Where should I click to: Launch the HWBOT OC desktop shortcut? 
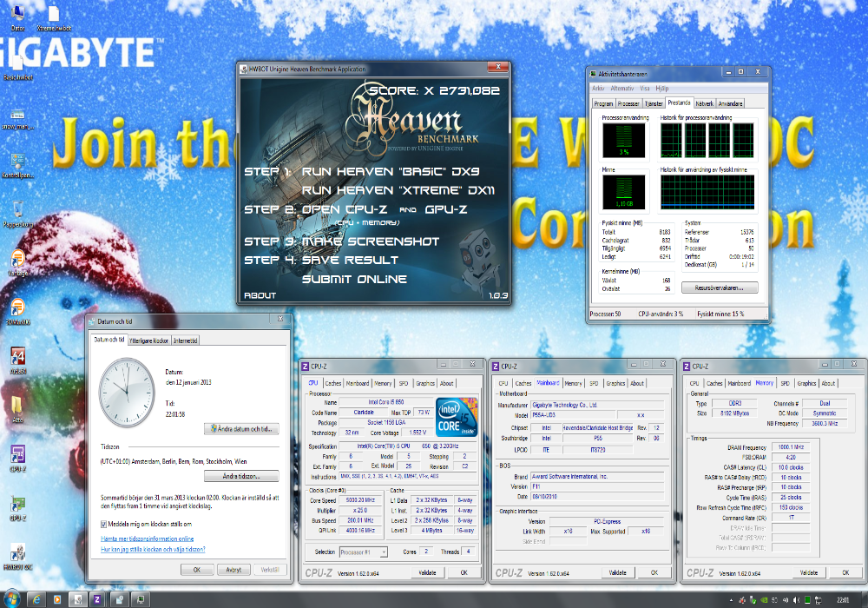pos(17,556)
